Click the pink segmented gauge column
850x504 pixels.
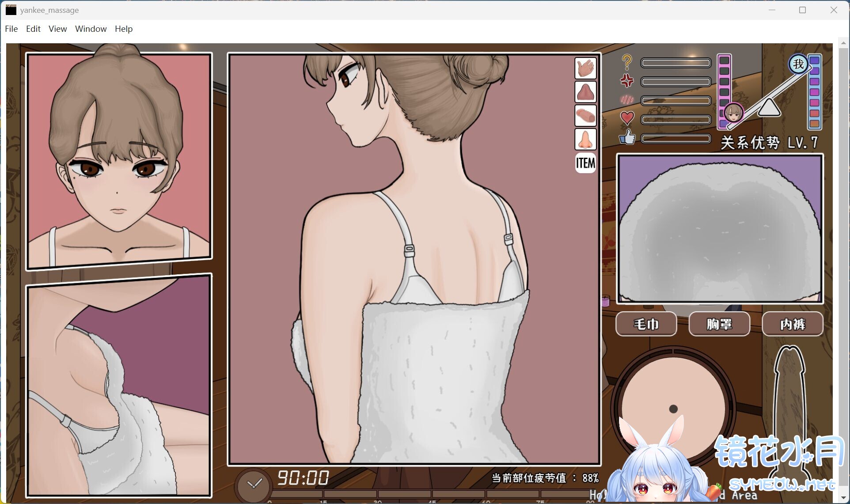(724, 91)
